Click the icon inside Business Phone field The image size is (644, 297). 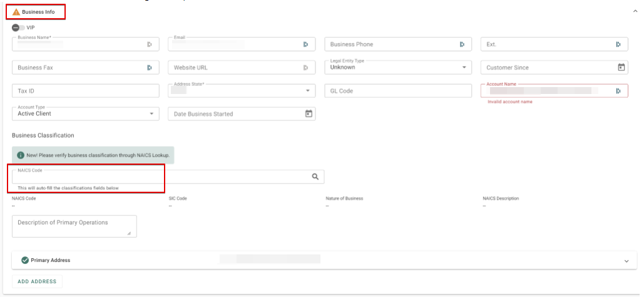pyautogui.click(x=462, y=44)
